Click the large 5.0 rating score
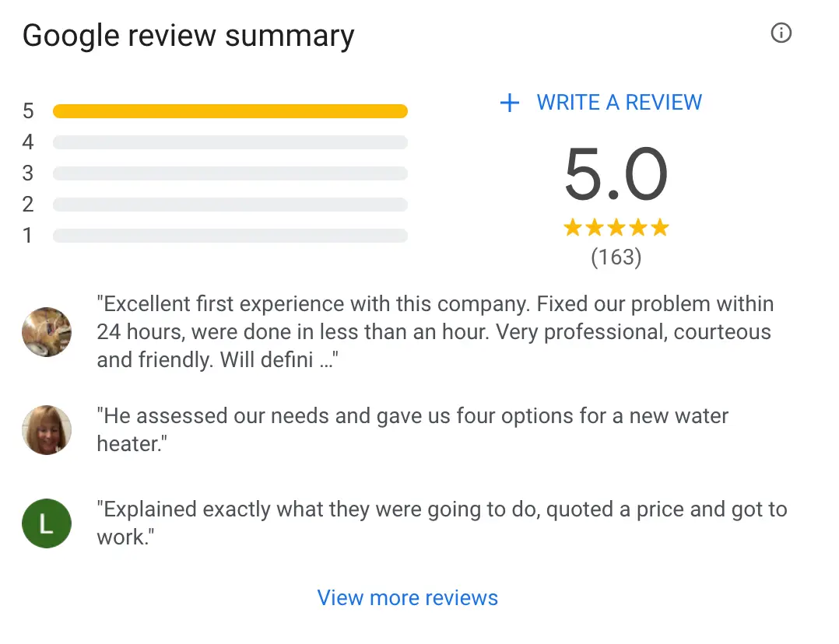The width and height of the screenshot is (839, 644). (x=616, y=175)
